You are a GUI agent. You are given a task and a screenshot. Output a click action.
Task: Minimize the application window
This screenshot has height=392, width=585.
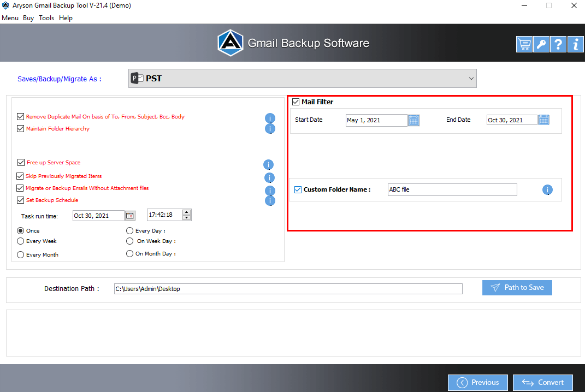point(524,5)
